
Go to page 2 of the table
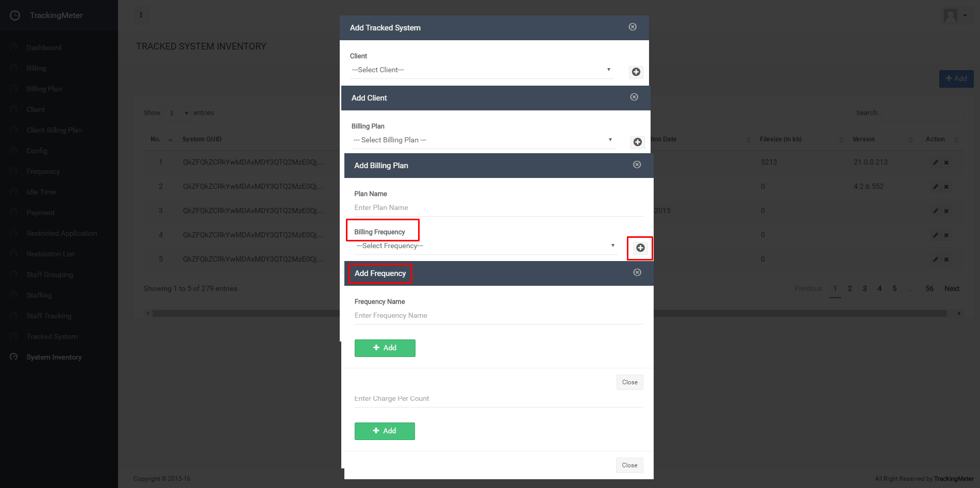pyautogui.click(x=850, y=289)
